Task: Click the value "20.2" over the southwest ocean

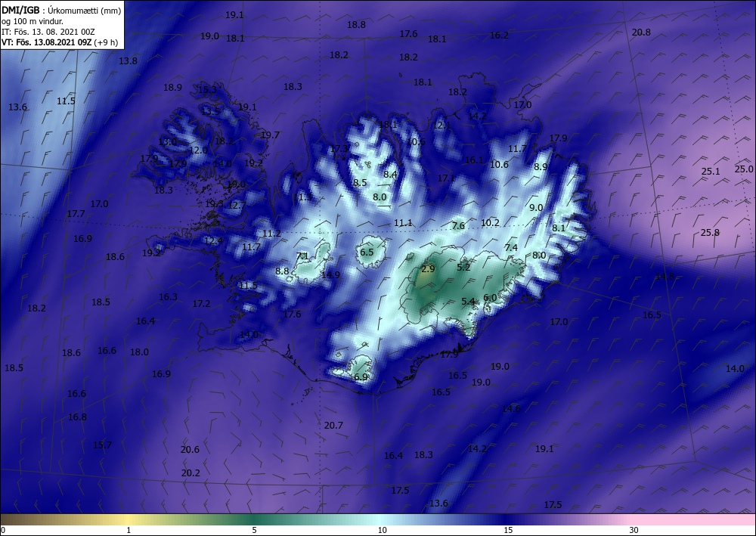Action: (x=191, y=472)
